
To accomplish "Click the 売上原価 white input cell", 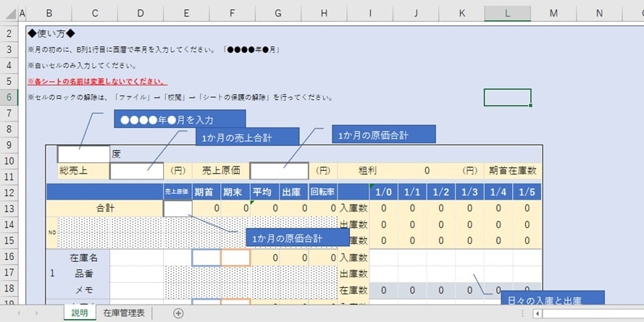I will (x=280, y=171).
